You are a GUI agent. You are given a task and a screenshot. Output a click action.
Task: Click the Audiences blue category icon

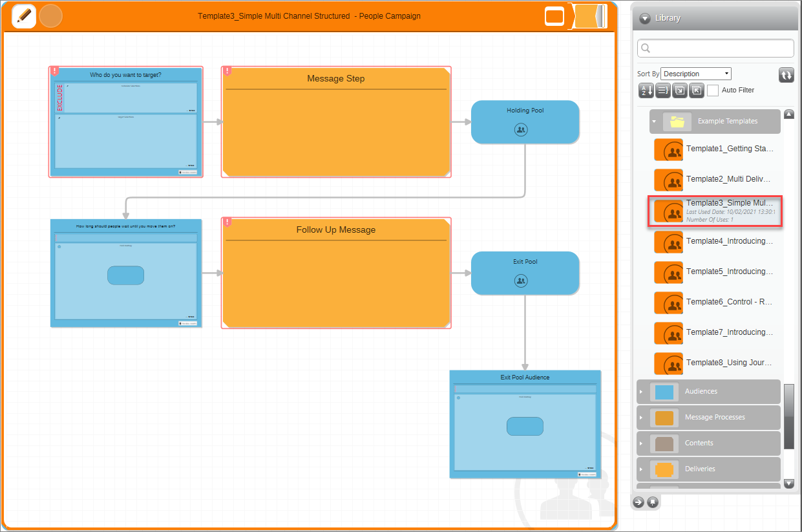pyautogui.click(x=664, y=392)
